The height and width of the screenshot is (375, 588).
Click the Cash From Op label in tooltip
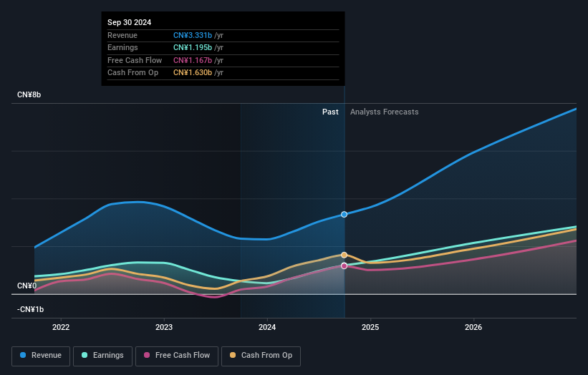coord(132,73)
